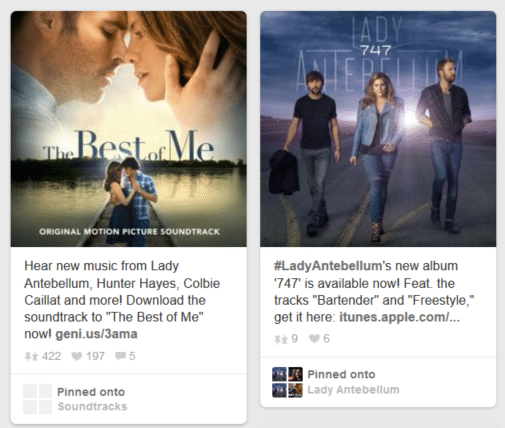505x428 pixels.
Task: Click the 197 likes count number
Action: (x=95, y=356)
